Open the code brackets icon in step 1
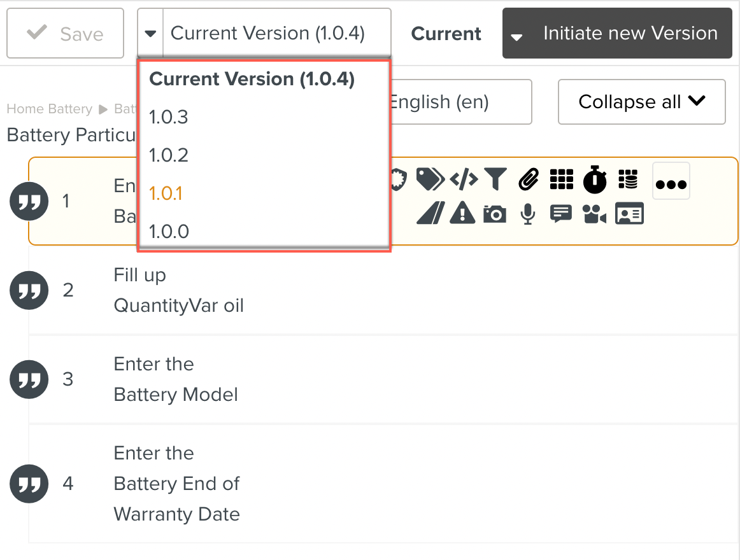The width and height of the screenshot is (740, 560). point(464,180)
